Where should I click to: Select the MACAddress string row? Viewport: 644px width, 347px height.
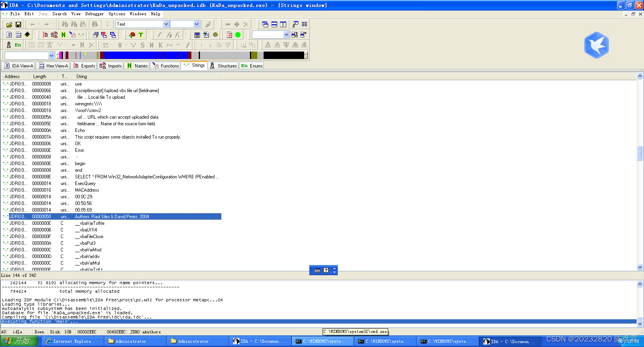coord(111,190)
